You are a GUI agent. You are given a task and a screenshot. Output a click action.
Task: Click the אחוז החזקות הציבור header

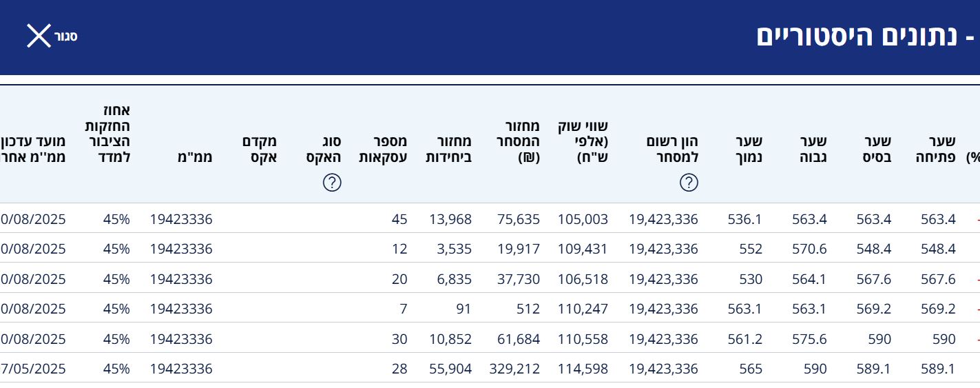point(107,134)
